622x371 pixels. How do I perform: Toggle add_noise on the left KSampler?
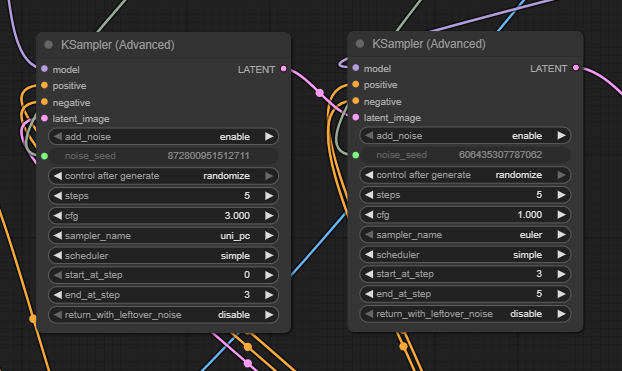click(x=163, y=136)
